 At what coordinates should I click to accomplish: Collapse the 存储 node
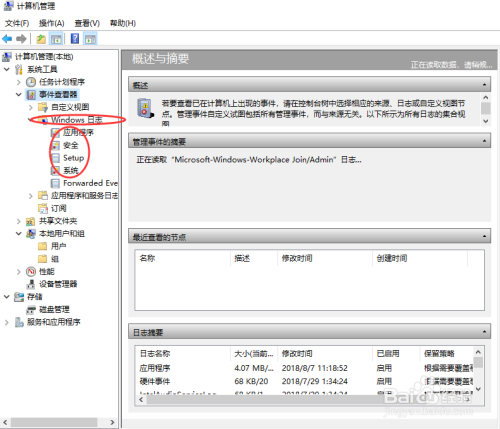pyautogui.click(x=7, y=297)
